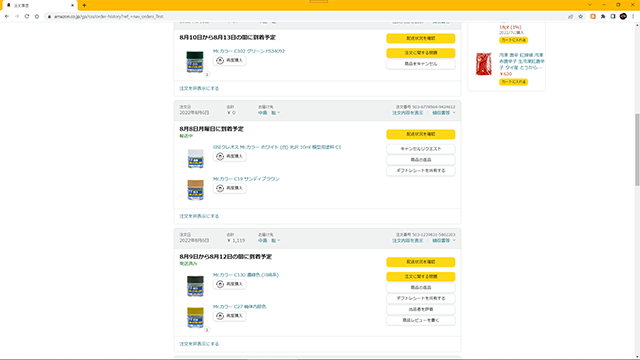Click the page vertical scrollbar thumb
640x360 pixels.
click(x=637, y=149)
